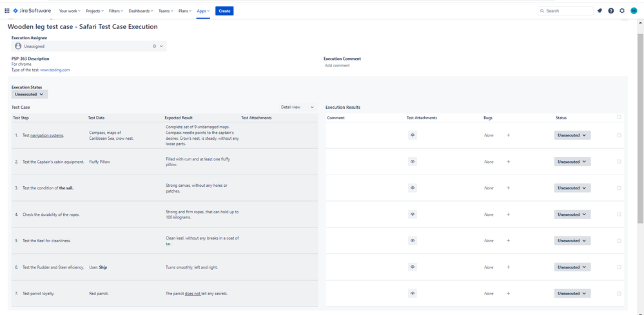This screenshot has width=644, height=315.
Task: Click the Search field in top bar
Action: [x=565, y=11]
